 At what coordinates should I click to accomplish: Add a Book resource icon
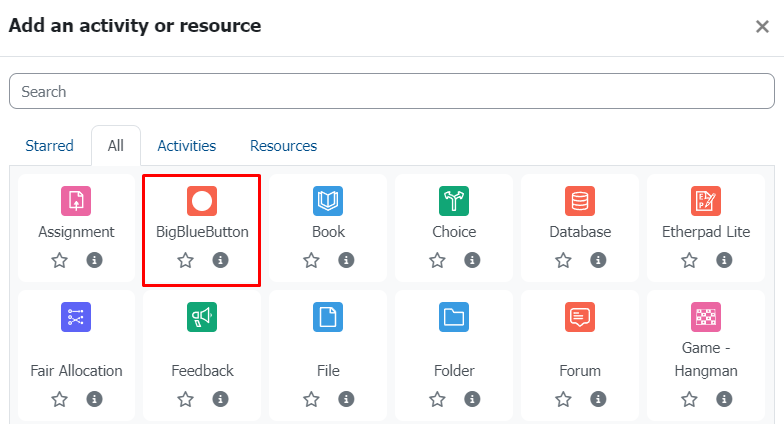328,201
